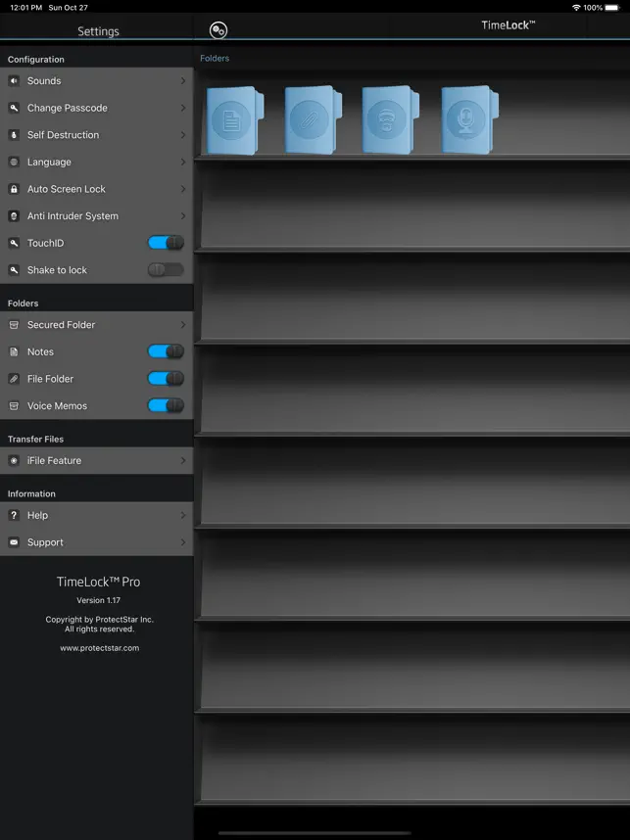Disable the TouchID switch

tap(166, 243)
